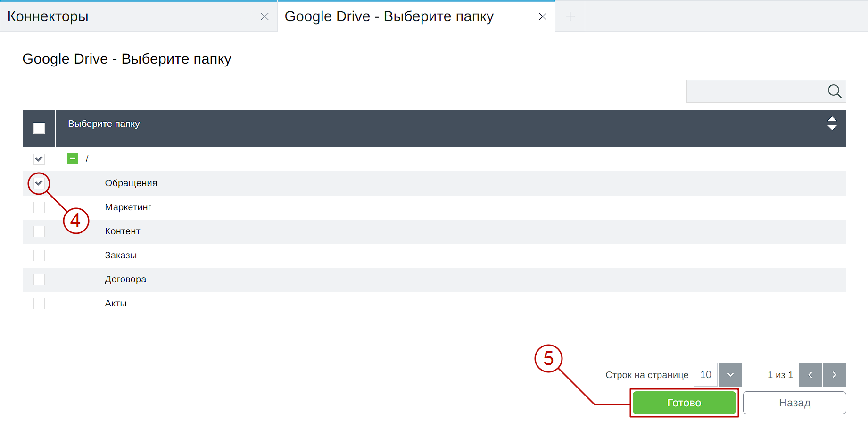
Task: Collapse the root folder with green minus icon
Action: (x=72, y=158)
